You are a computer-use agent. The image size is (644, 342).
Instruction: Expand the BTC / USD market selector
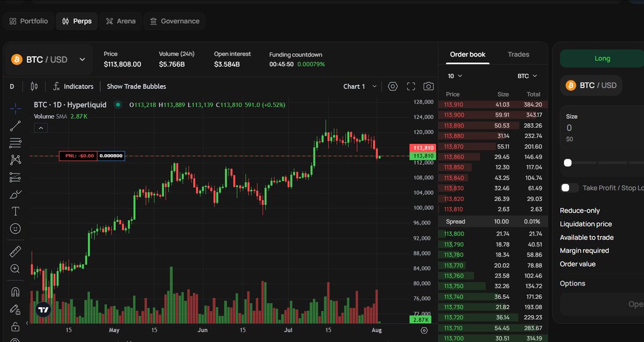49,60
